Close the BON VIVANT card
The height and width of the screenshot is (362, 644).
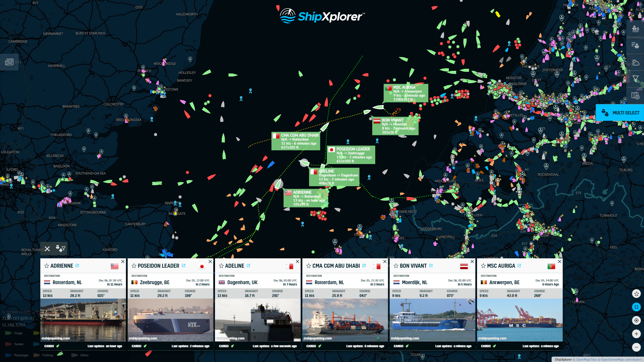pyautogui.click(x=472, y=261)
